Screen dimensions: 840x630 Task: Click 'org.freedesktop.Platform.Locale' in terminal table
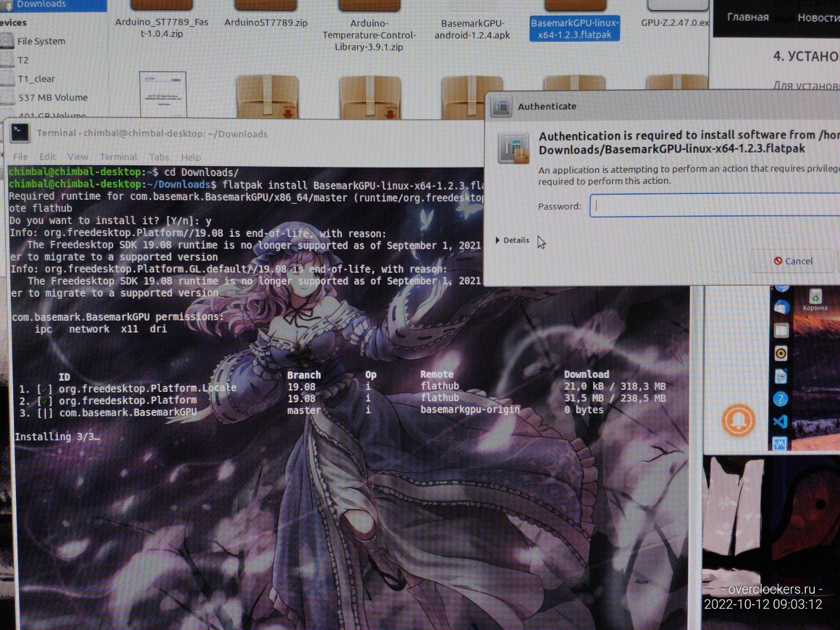pyautogui.click(x=148, y=388)
